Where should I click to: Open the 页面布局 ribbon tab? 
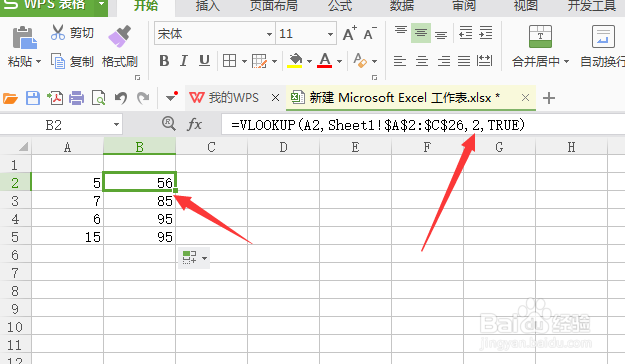[x=273, y=6]
